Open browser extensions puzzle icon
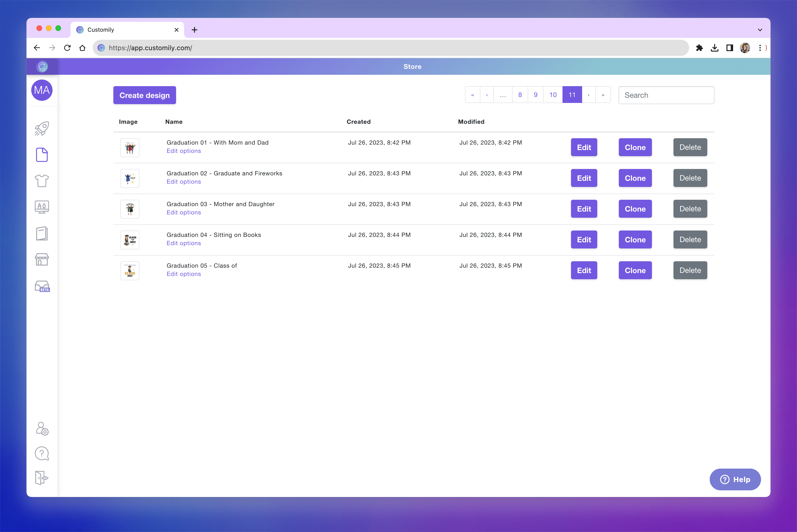This screenshot has height=532, width=797. pyautogui.click(x=699, y=48)
